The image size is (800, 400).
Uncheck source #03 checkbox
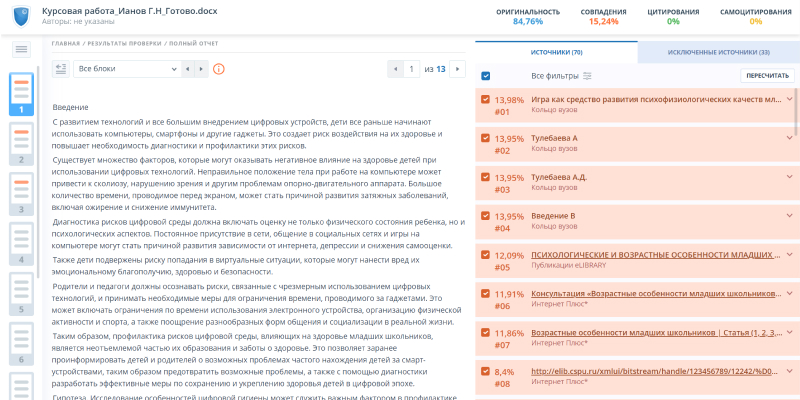click(x=486, y=177)
